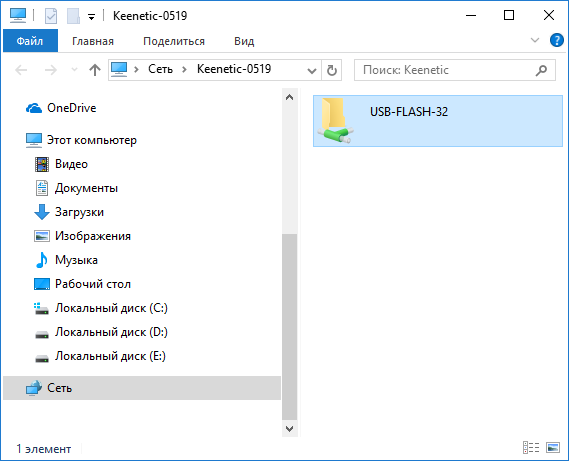Select the USB-FLASH-32 name label
569x461 pixels.
[x=409, y=112]
